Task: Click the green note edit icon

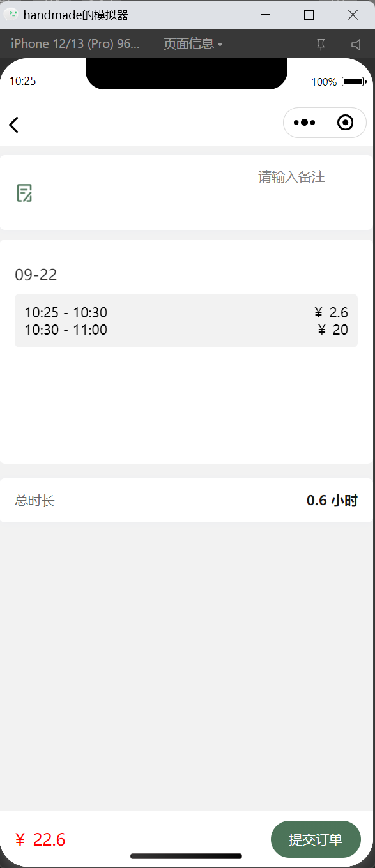Action: [x=24, y=193]
